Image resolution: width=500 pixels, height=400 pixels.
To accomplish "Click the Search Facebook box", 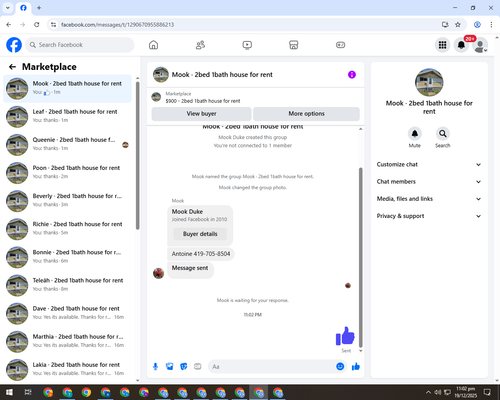I will (x=80, y=45).
